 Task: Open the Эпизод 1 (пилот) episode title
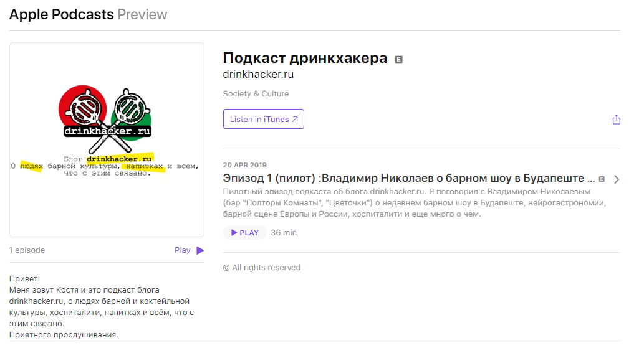[409, 178]
